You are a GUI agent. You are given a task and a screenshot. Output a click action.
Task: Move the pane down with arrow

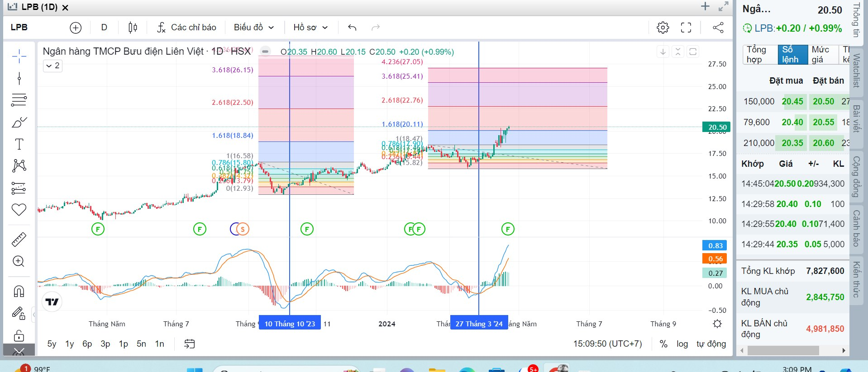[x=663, y=52]
